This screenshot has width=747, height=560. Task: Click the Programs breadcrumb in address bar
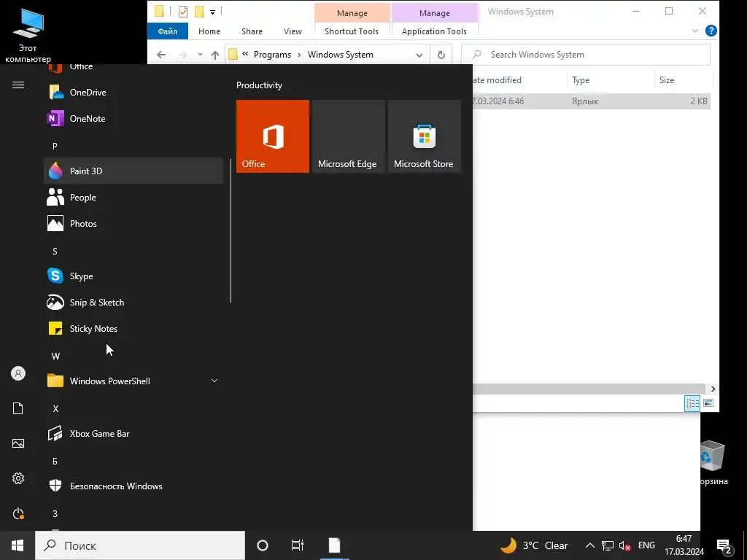click(272, 55)
